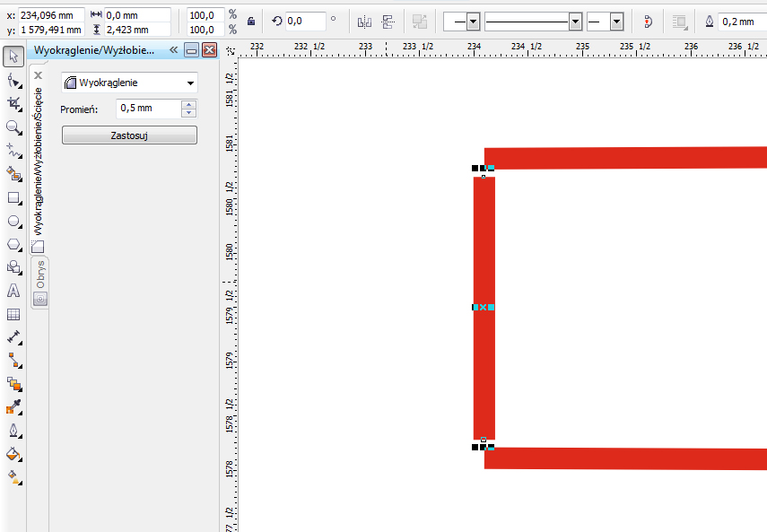Expand the line style dropdown
The width and height of the screenshot is (767, 532).
(x=574, y=21)
